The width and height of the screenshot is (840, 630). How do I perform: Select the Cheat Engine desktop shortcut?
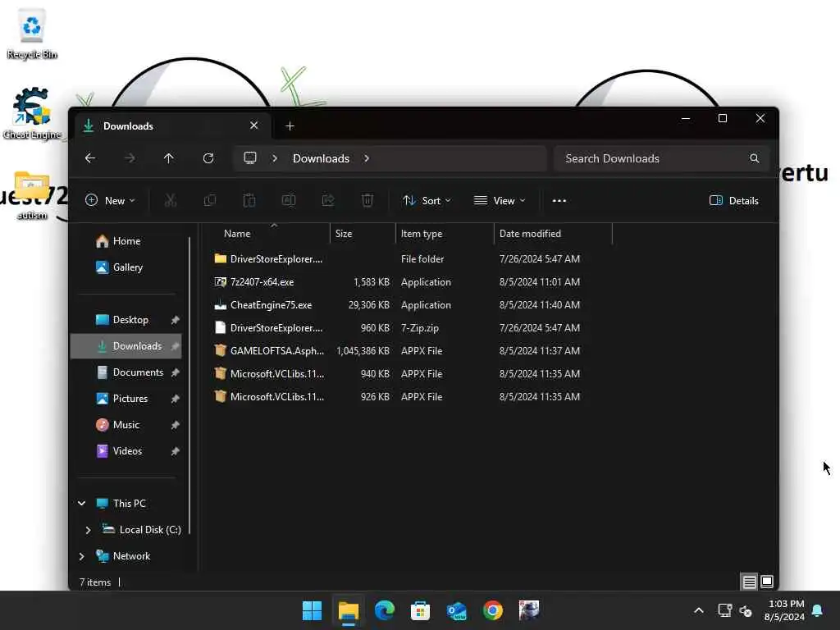pyautogui.click(x=32, y=113)
